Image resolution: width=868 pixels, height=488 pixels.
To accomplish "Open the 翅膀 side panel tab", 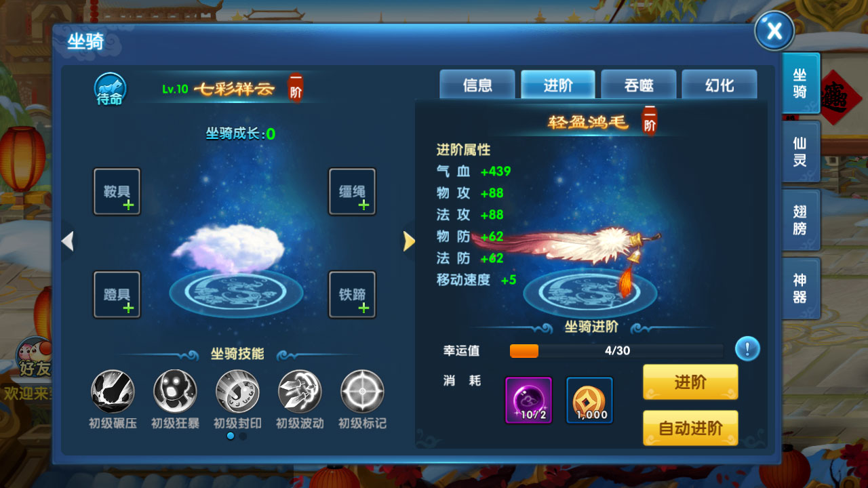I will (801, 220).
